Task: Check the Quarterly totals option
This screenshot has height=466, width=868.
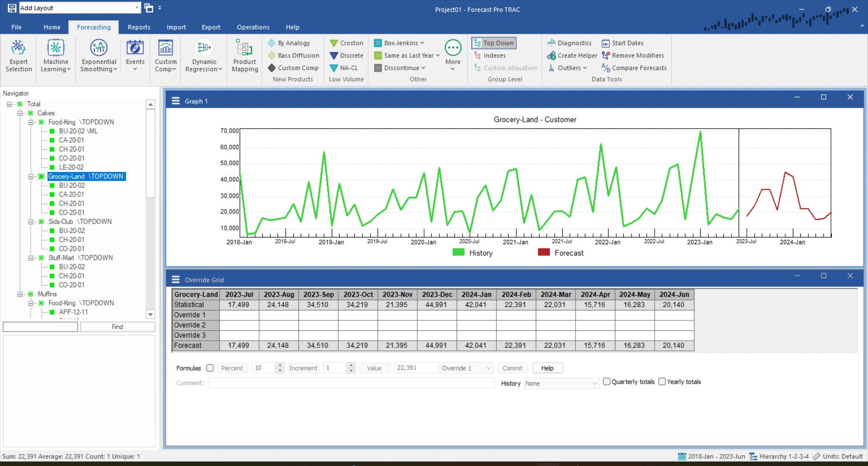Action: point(607,381)
